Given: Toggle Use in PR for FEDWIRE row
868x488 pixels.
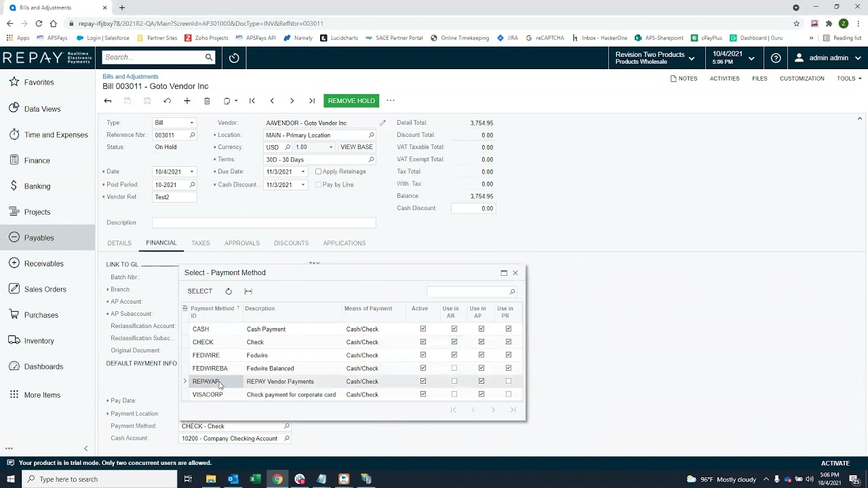Looking at the screenshot, I should (509, 355).
